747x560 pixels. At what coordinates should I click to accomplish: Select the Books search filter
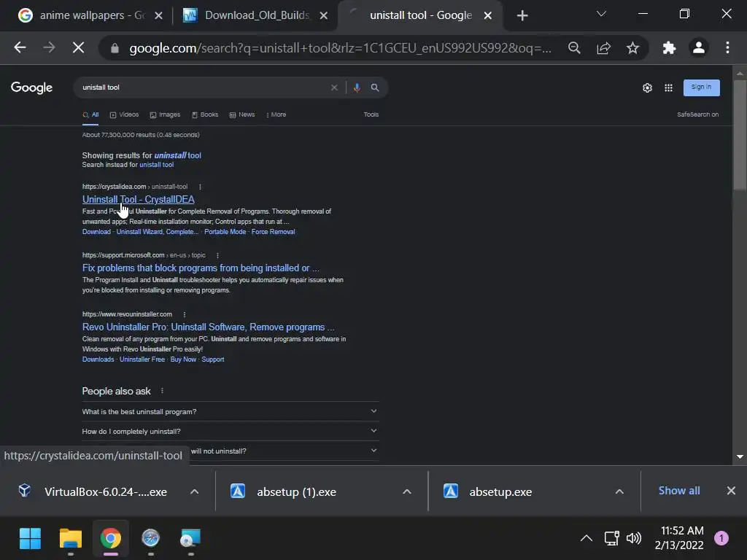coord(205,114)
